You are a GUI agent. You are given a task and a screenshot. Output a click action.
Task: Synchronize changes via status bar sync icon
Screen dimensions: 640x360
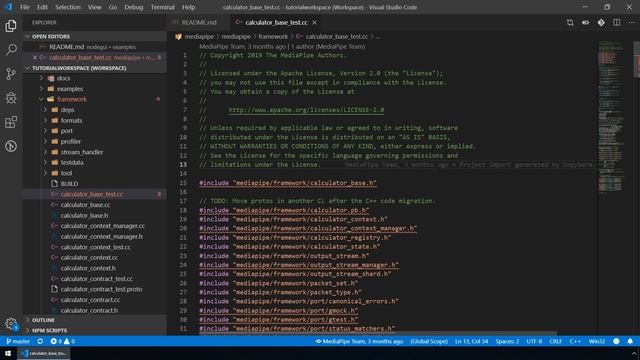pyautogui.click(x=40, y=341)
